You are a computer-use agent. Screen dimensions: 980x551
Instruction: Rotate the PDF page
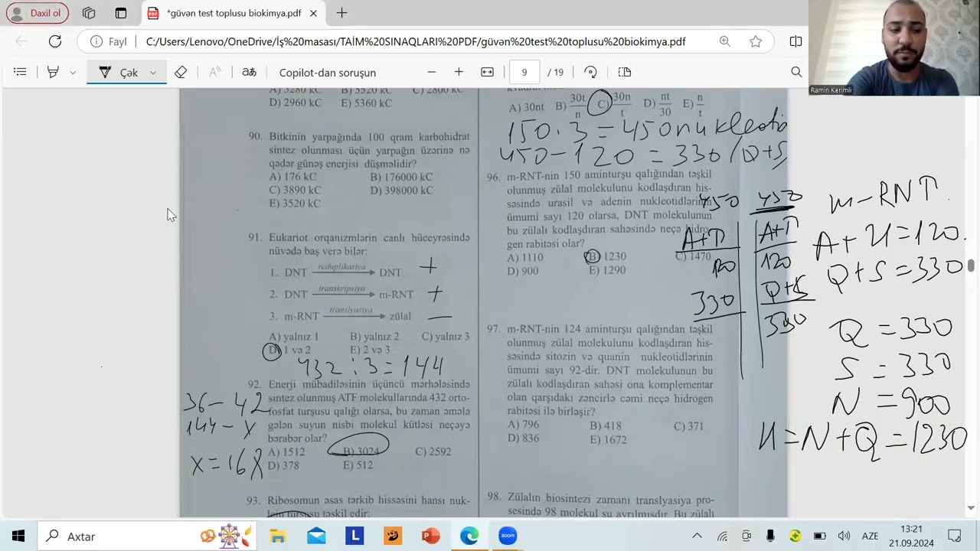coord(590,72)
